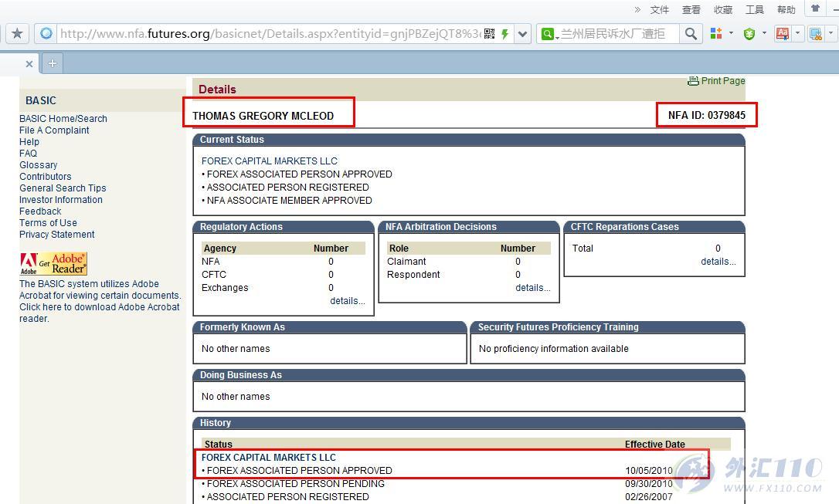The width and height of the screenshot is (839, 504).
Task: Click the green lightning speed-mode icon
Action: (x=504, y=34)
